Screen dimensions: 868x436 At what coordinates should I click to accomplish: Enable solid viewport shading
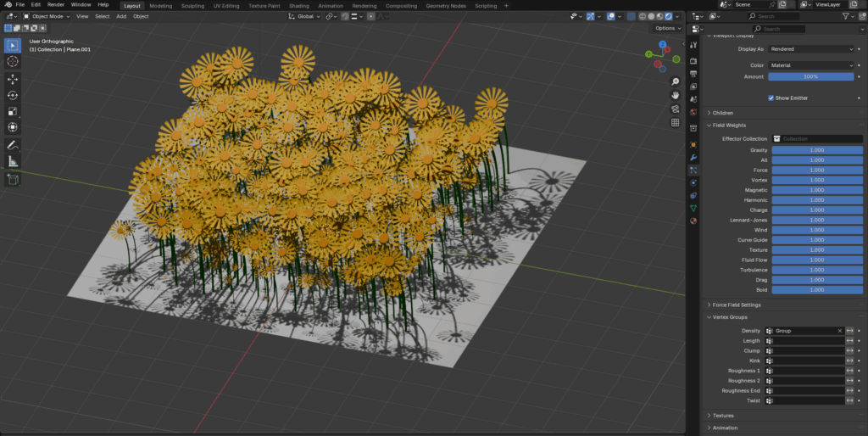click(652, 16)
